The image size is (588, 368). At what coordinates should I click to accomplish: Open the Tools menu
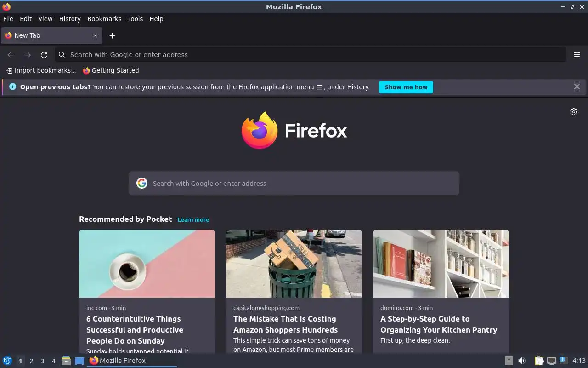[x=135, y=19]
